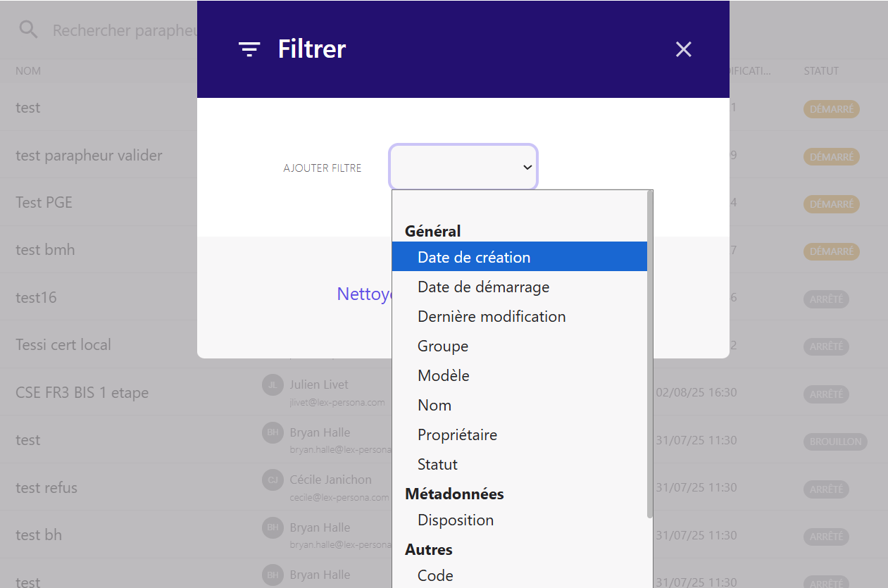
Task: Click Cécile Janichon's CJ avatar icon
Action: click(x=273, y=480)
